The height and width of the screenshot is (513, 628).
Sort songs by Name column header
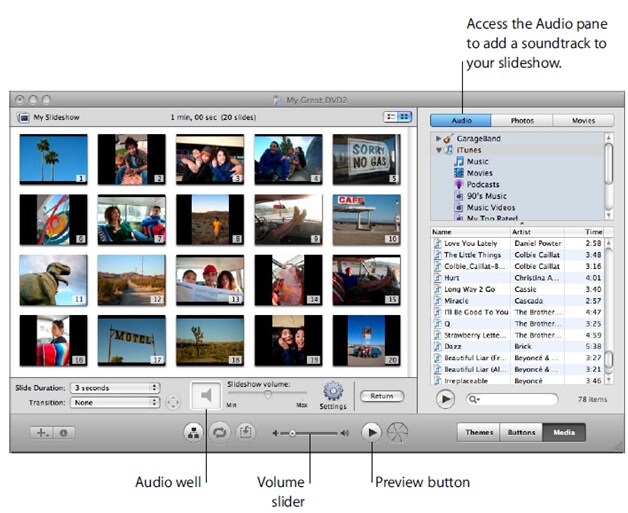coord(470,232)
